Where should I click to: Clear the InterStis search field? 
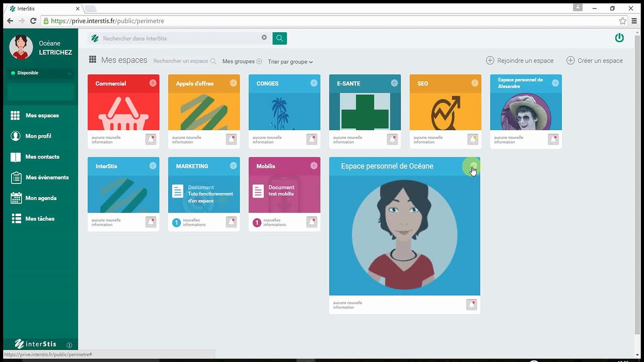coord(264,38)
